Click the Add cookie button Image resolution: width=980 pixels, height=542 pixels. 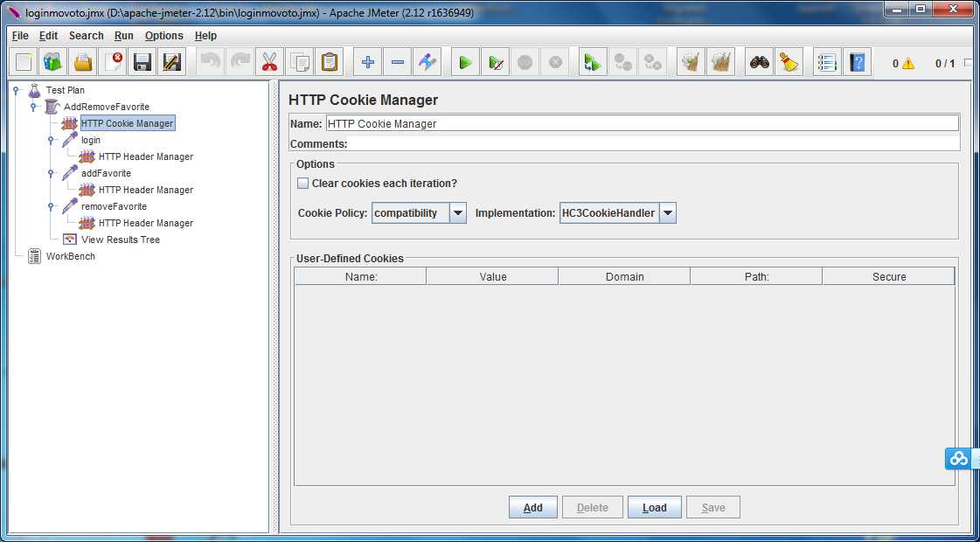[x=533, y=508]
